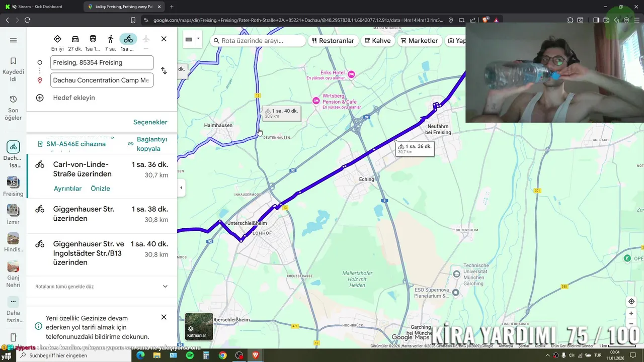Add a destination with plus icon

point(40,98)
